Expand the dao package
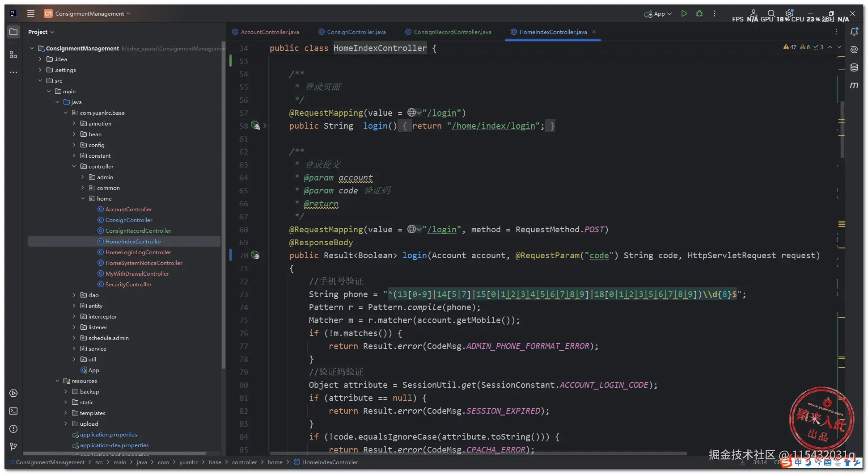 74,295
